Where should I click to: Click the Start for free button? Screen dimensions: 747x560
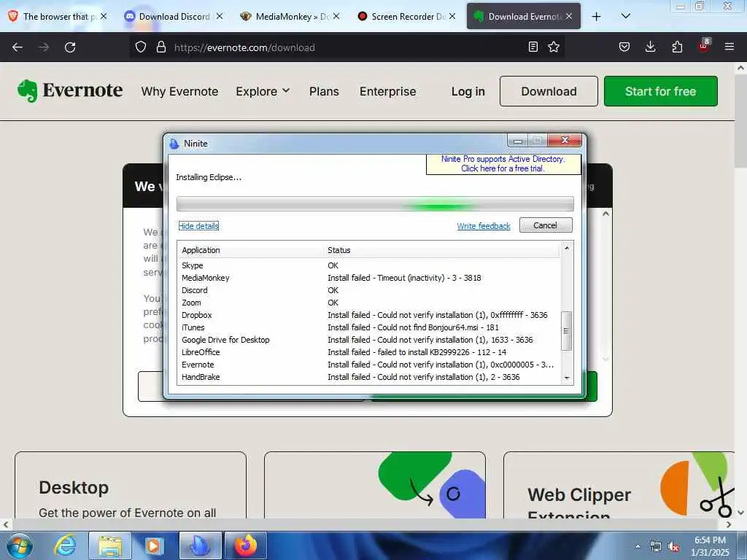(x=661, y=91)
